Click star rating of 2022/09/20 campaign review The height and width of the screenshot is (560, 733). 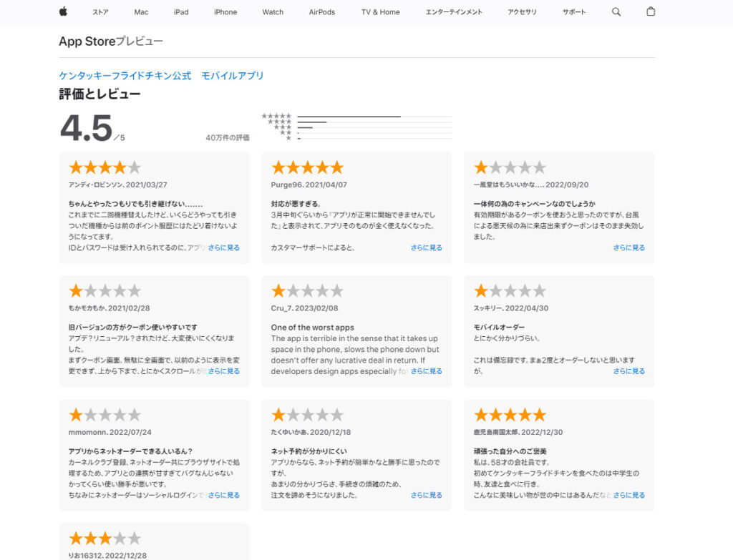[x=510, y=167]
